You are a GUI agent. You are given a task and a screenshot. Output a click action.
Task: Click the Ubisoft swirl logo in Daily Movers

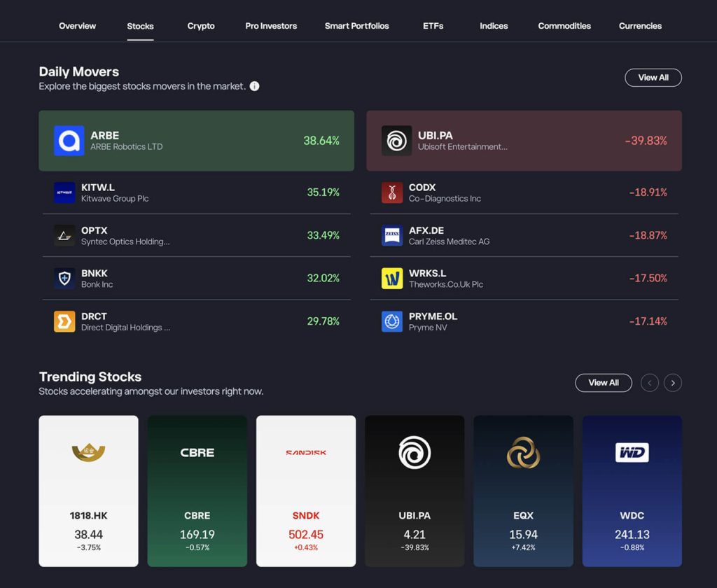pos(396,141)
